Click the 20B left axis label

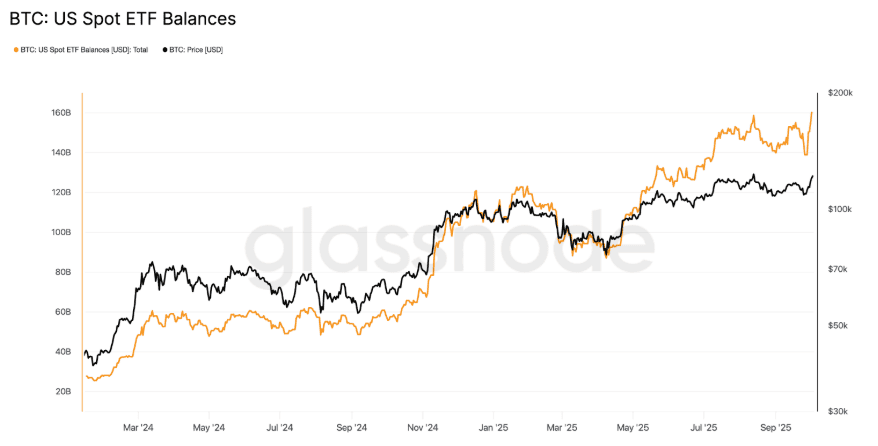coord(62,391)
